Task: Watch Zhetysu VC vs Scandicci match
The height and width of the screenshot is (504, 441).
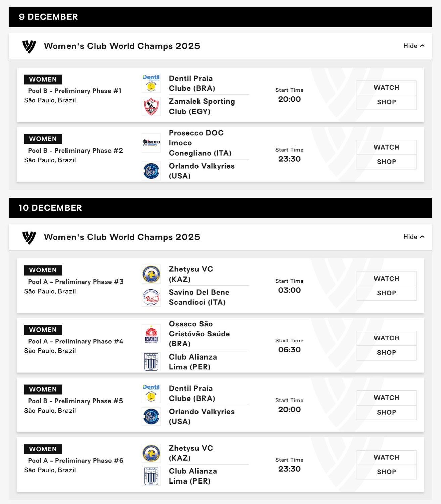Action: 387,279
